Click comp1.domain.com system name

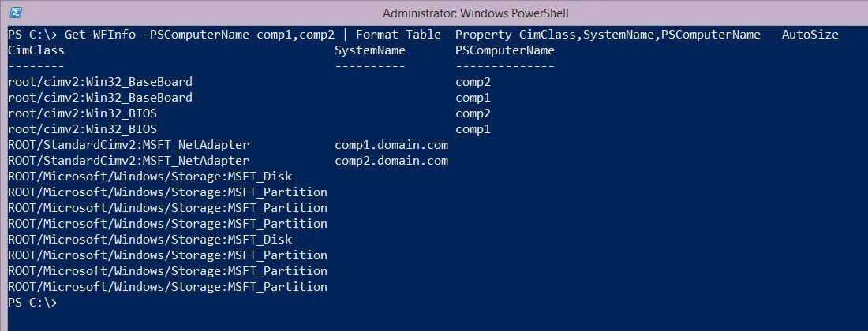point(391,145)
